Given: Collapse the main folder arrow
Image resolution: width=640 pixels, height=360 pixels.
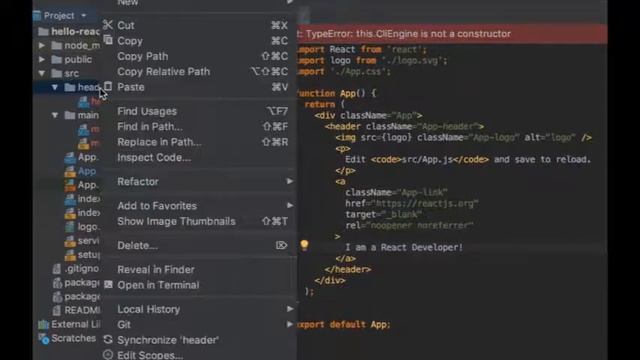Looking at the screenshot, I should click(x=55, y=116).
